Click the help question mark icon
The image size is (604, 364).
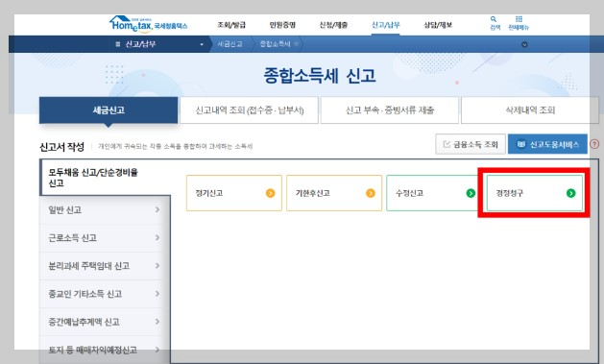pyautogui.click(x=594, y=144)
